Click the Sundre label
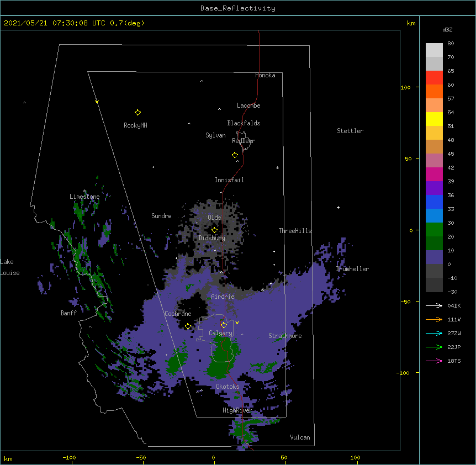 [x=161, y=216]
